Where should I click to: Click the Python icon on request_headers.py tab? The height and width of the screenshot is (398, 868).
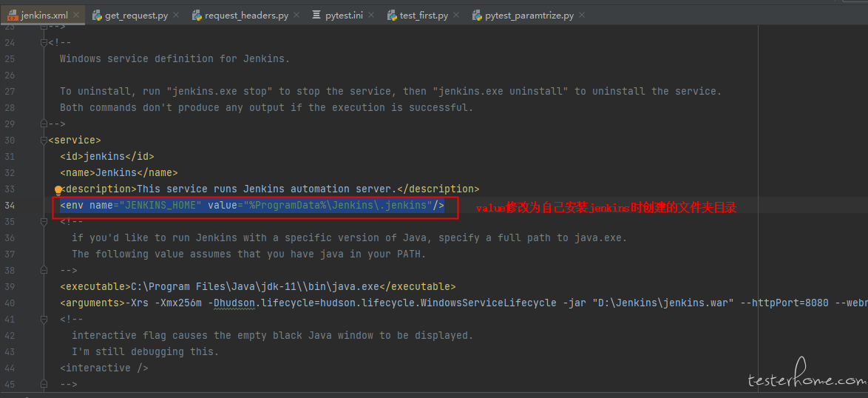click(197, 16)
